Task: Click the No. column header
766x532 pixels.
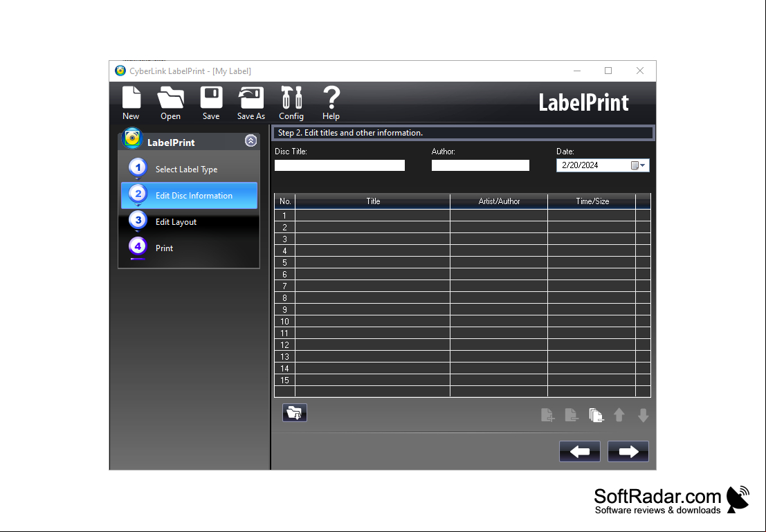Action: (285, 201)
